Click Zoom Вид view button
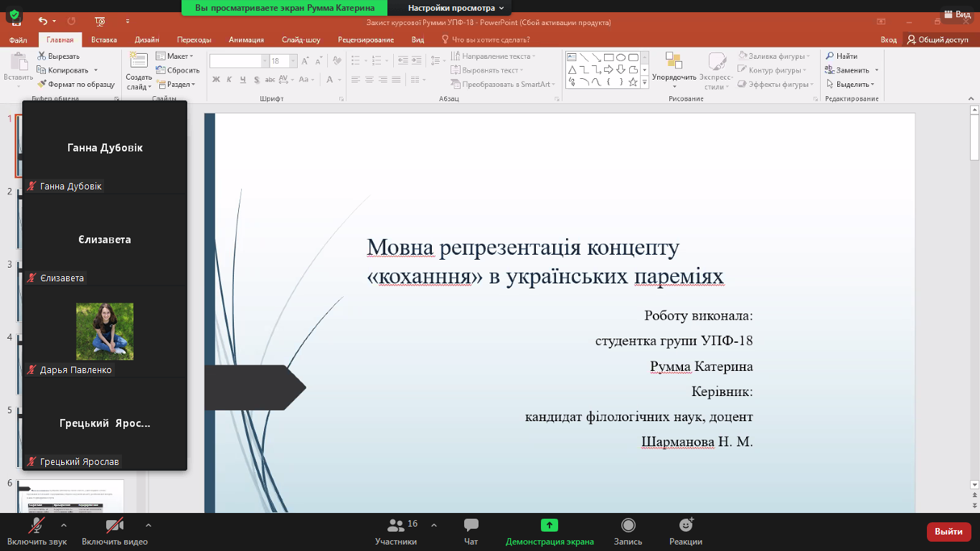 (956, 14)
